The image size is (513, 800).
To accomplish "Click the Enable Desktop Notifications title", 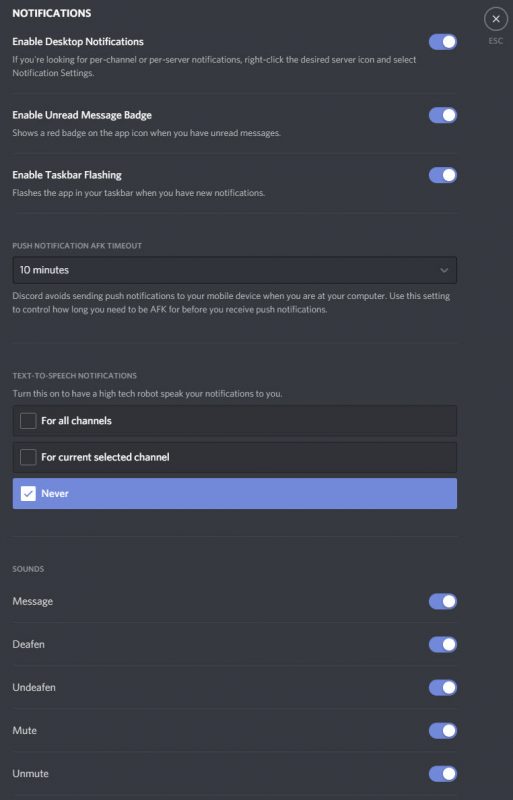I will tap(78, 42).
